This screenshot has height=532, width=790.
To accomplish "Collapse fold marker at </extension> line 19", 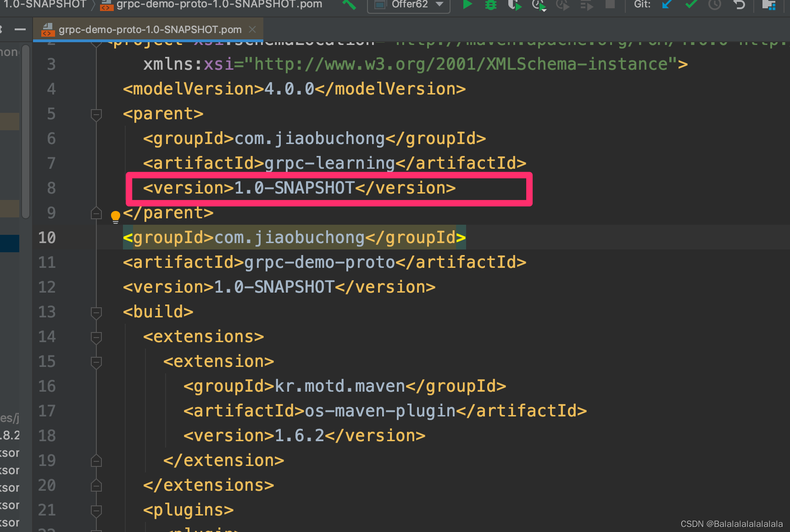I will pos(96,461).
